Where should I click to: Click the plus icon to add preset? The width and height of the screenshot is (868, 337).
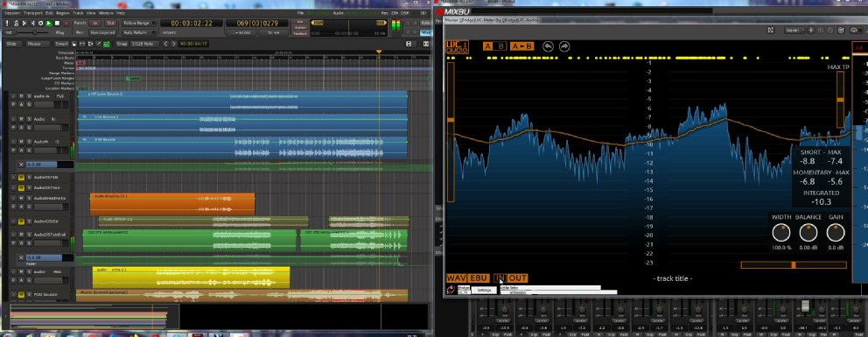(x=811, y=30)
